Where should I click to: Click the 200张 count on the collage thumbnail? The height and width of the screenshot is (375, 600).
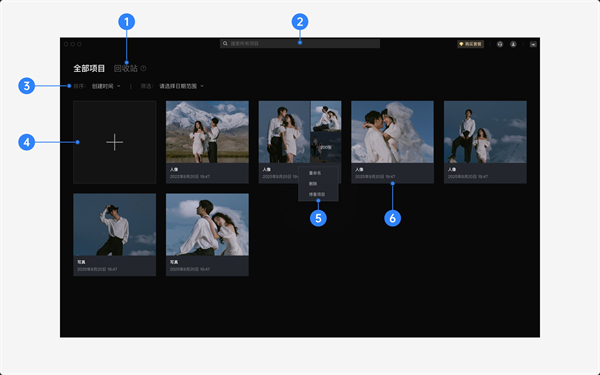pos(326,147)
